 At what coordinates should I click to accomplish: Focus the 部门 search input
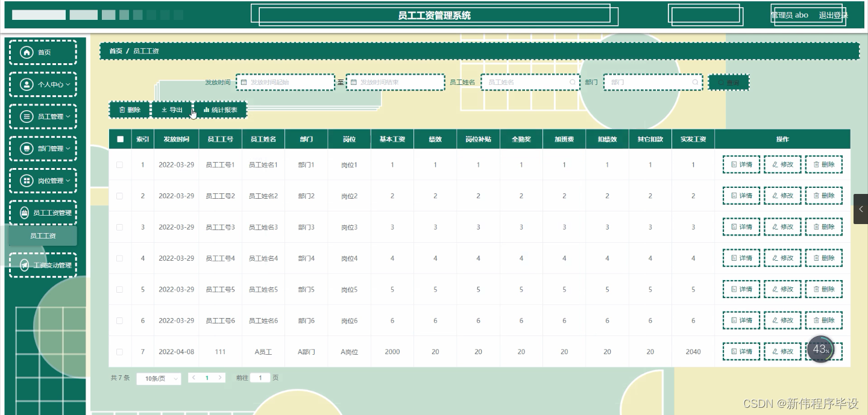point(653,82)
